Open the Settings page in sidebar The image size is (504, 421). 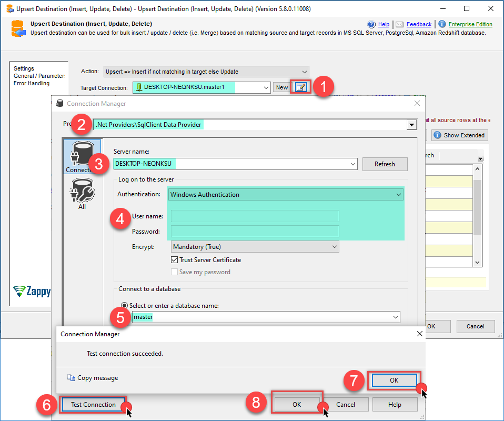pyautogui.click(x=24, y=68)
